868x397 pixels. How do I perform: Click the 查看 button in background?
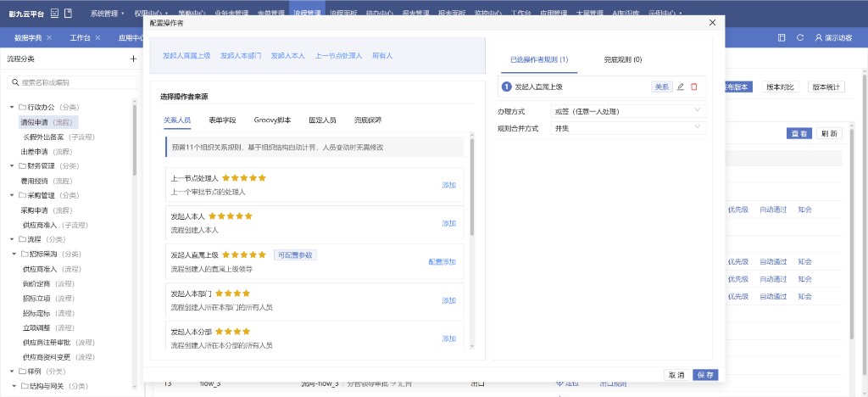click(798, 133)
